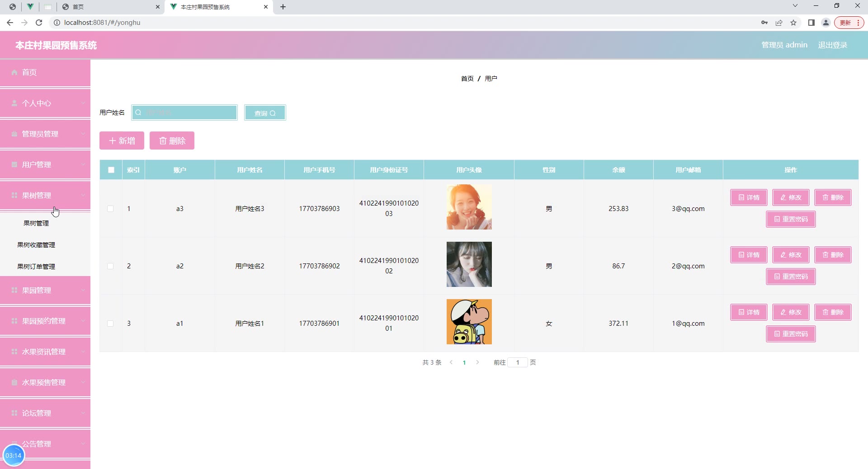This screenshot has height=469, width=868.
Task: Bookmark this page with star icon
Action: [793, 23]
